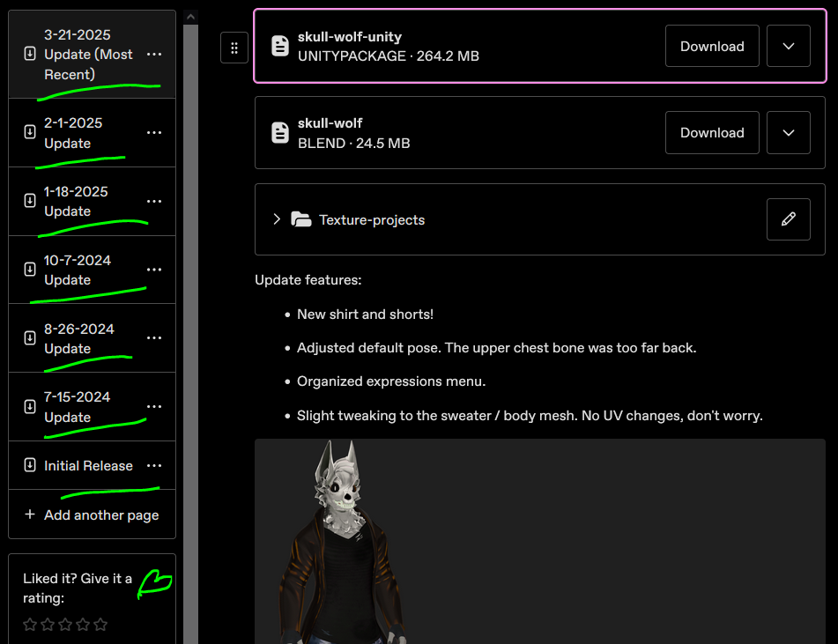Rate three stars
This screenshot has width=838, height=644.
(x=65, y=625)
